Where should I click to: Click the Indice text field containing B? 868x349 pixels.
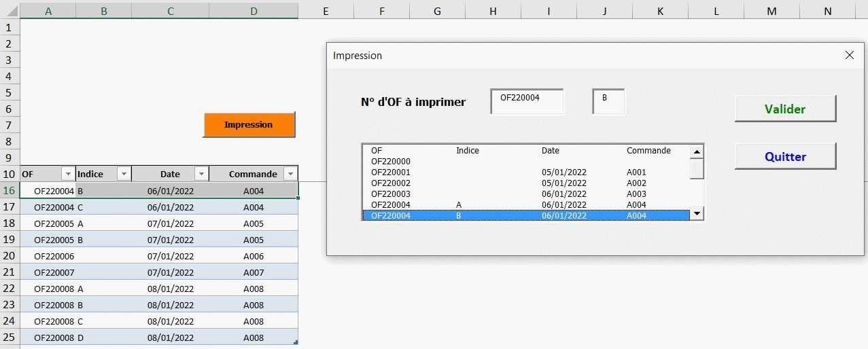608,101
